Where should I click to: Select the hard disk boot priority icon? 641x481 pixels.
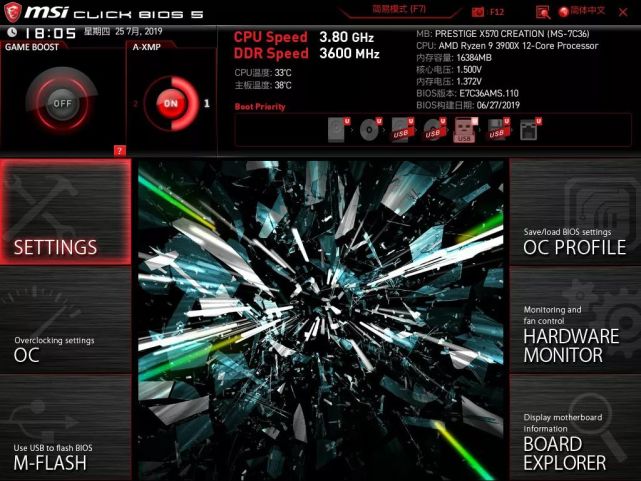point(339,130)
